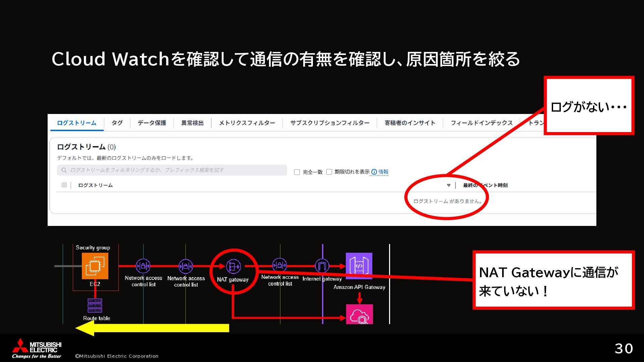Screen dimensions: 644x362
Task: Click the Security group label
Action: coord(93,248)
